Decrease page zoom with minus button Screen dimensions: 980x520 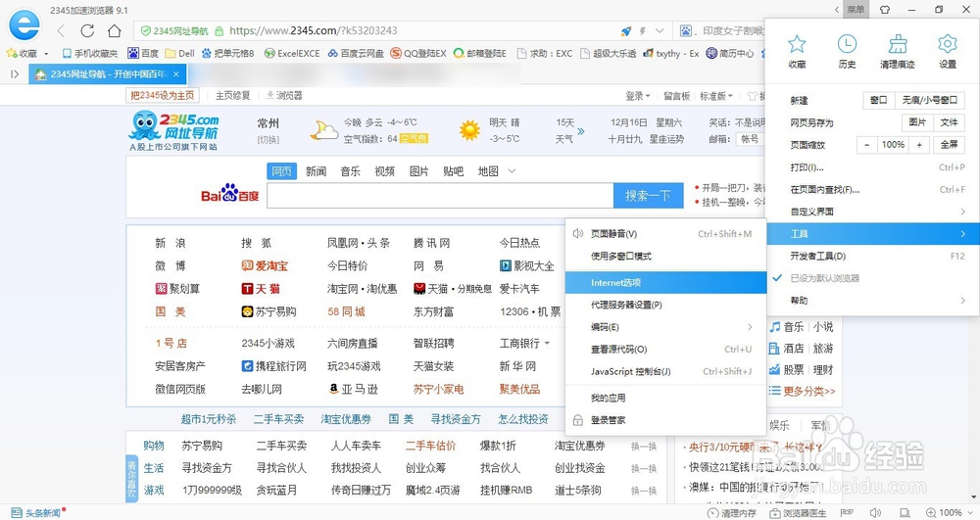(x=866, y=145)
